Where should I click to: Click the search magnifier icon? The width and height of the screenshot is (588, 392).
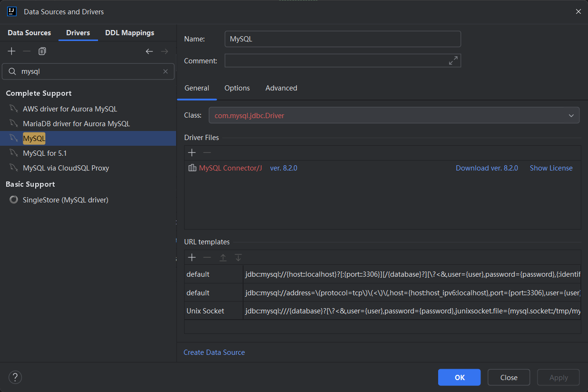(12, 71)
